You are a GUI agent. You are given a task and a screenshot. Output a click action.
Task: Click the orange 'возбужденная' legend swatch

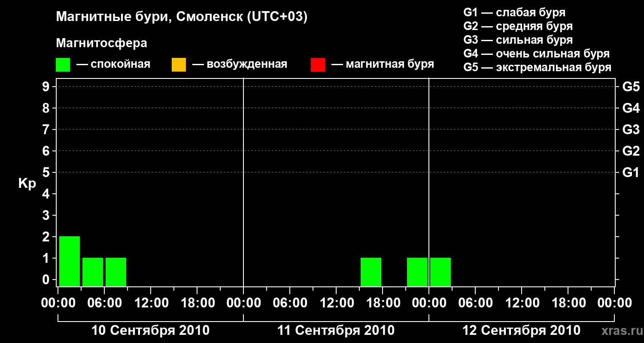[x=179, y=65]
